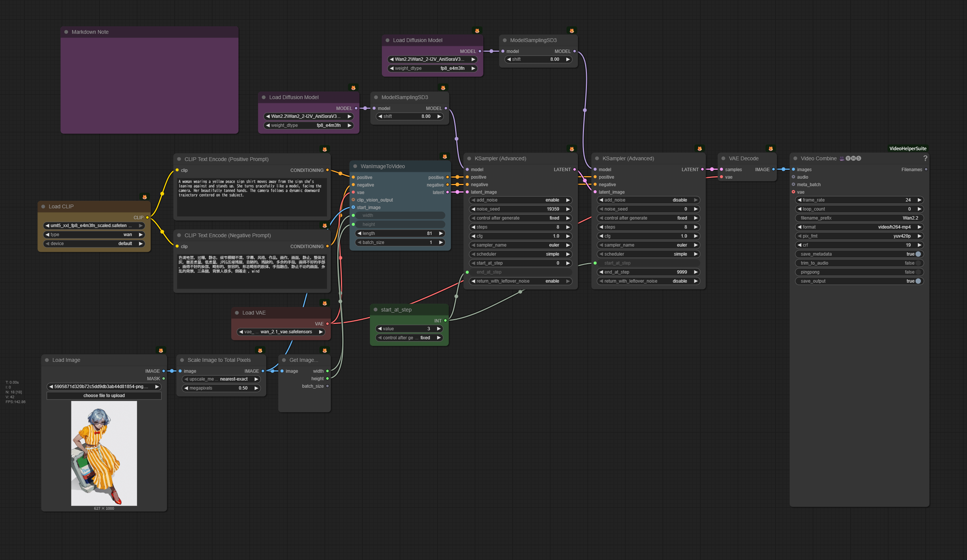The image size is (967, 560).
Task: Click the uploaded character image preview thumbnail
Action: (x=104, y=453)
